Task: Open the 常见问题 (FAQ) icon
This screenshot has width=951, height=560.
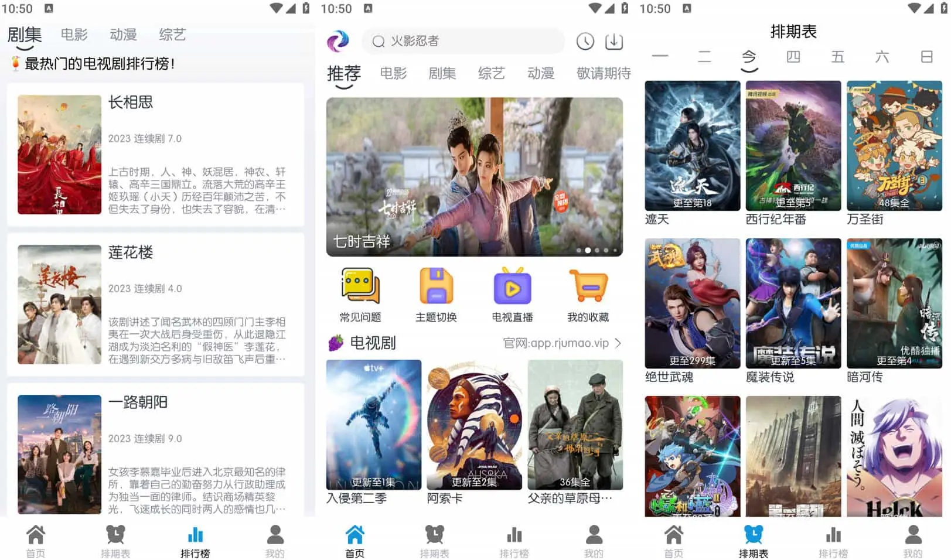Action: point(359,293)
